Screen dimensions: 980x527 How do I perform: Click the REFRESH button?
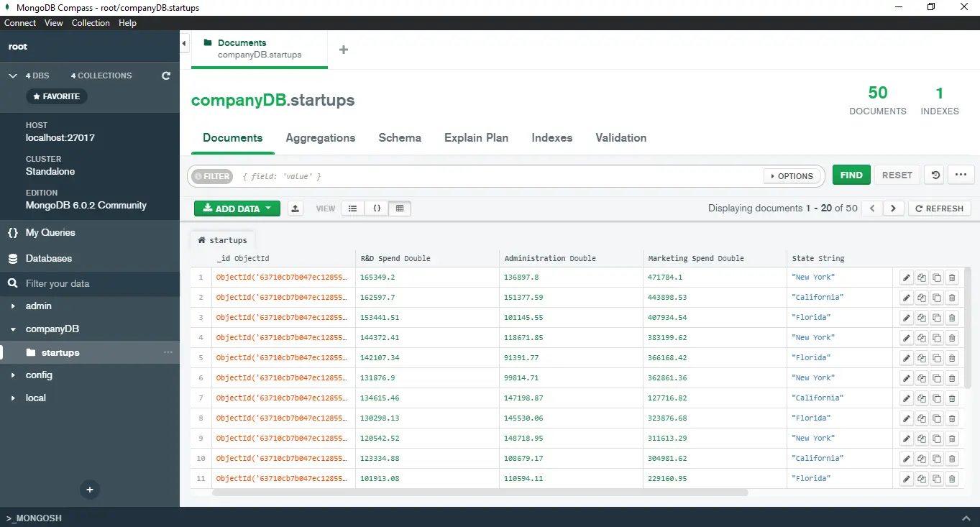940,208
